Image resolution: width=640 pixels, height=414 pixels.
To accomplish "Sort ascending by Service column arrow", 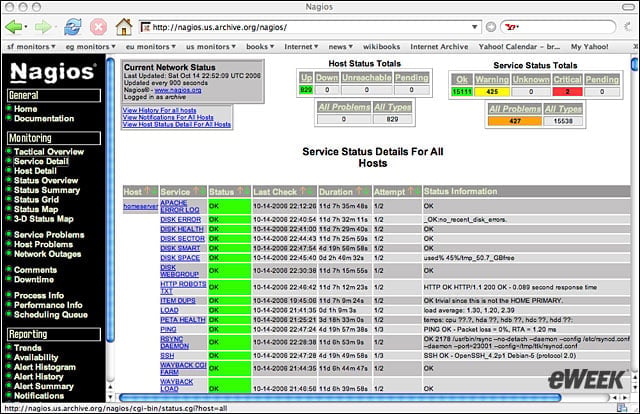I will pyautogui.click(x=196, y=191).
